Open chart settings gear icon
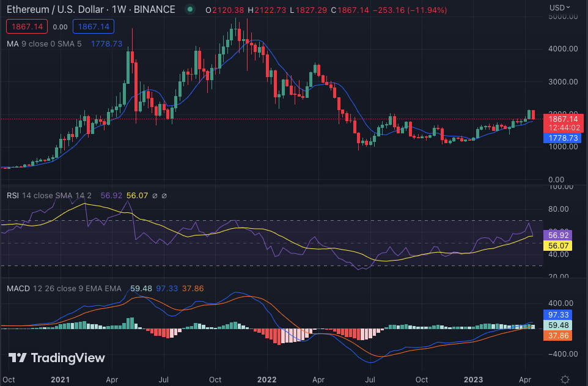Viewport: 588px width, 386px height. (x=565, y=379)
